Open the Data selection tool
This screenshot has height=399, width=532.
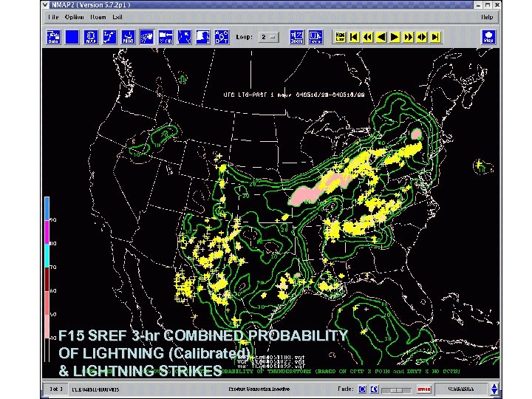(54, 37)
